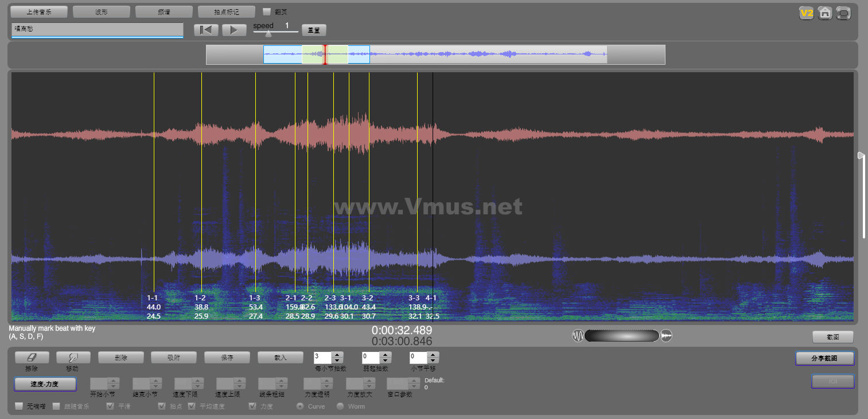Decrease the 弱起拍数 value with down arrow
The width and height of the screenshot is (868, 419).
pyautogui.click(x=386, y=361)
